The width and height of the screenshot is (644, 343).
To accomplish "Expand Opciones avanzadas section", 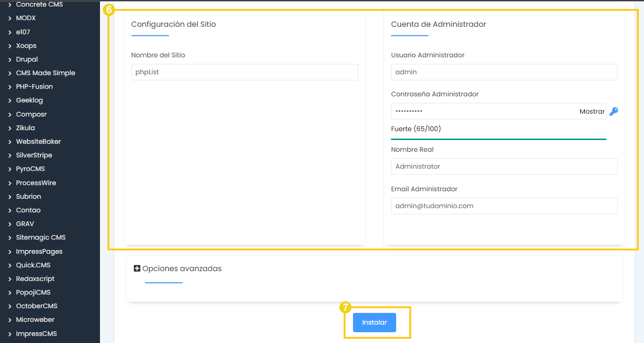I will click(x=182, y=269).
